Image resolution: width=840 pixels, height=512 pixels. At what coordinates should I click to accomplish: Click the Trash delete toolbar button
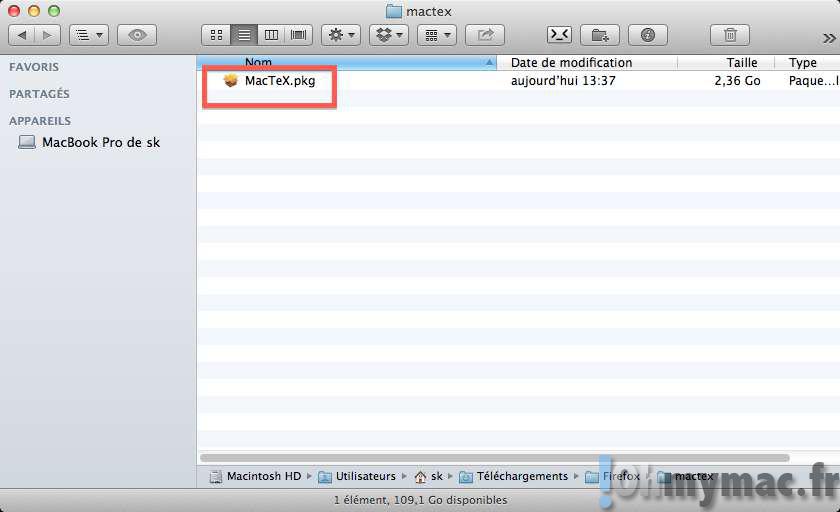pyautogui.click(x=730, y=35)
